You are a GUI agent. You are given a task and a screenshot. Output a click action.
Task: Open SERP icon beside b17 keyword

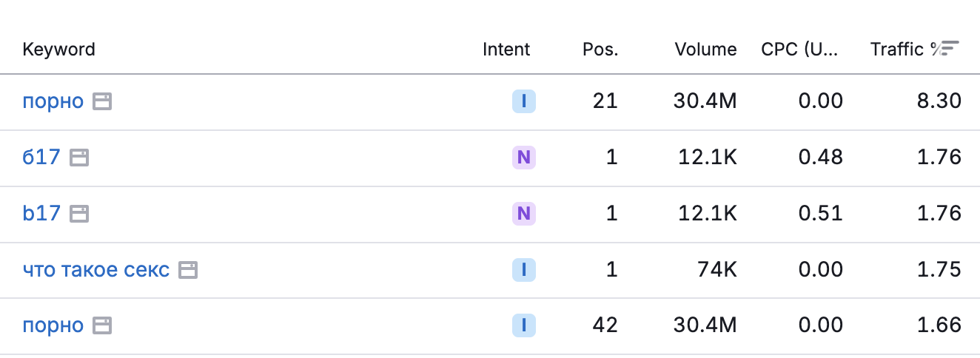tap(79, 214)
